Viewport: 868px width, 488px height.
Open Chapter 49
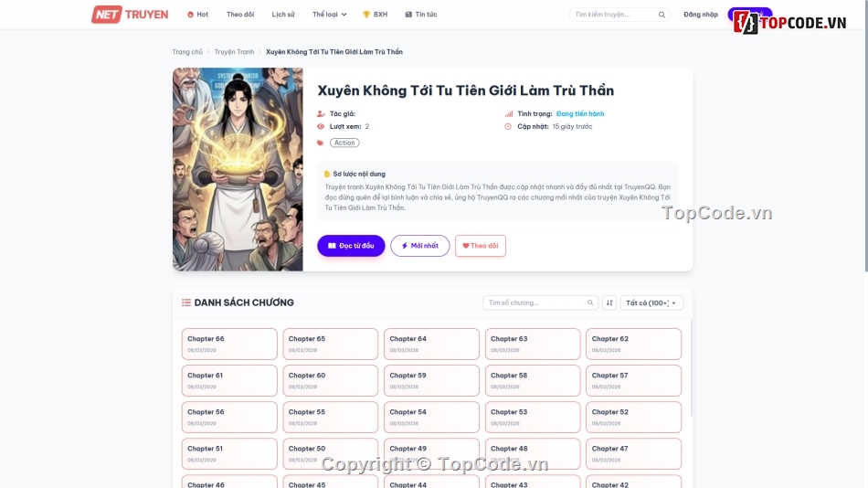[431, 453]
